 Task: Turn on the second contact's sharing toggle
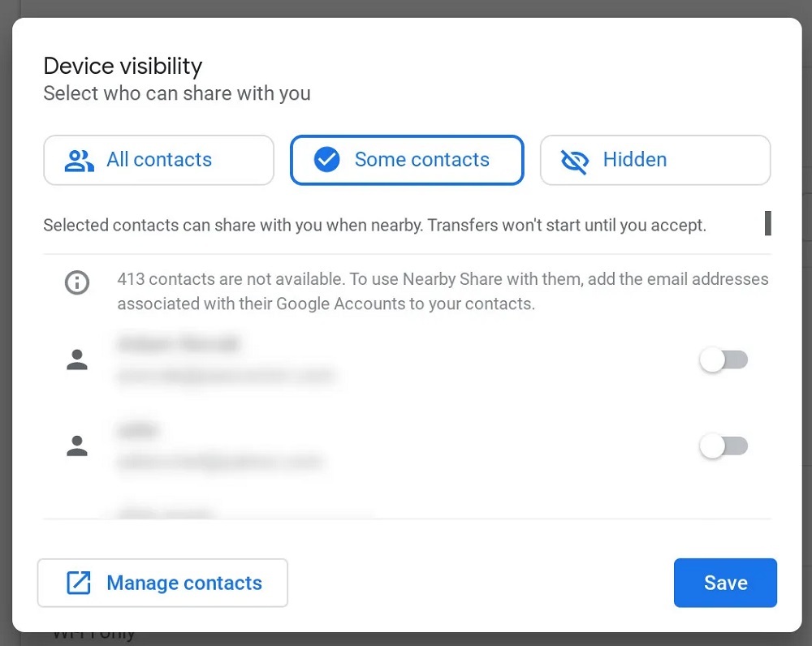coord(723,446)
